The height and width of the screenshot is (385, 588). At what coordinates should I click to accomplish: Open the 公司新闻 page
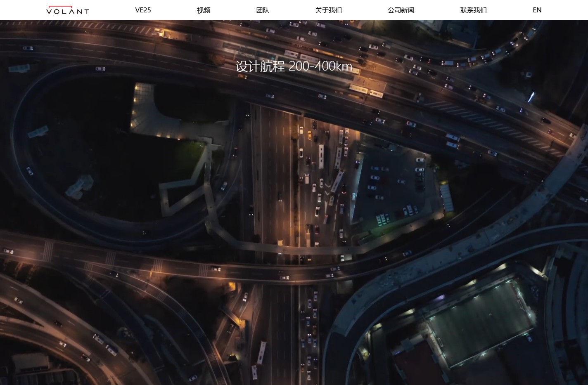[x=401, y=10]
